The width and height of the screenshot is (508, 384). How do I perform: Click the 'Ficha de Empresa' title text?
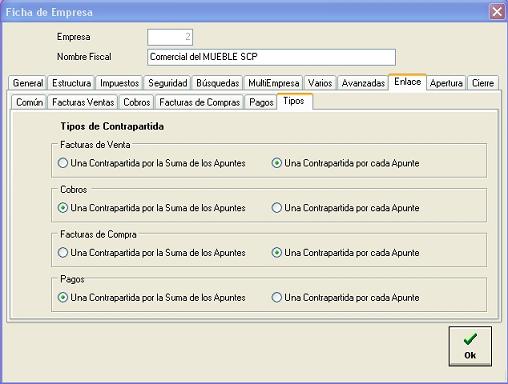click(49, 12)
